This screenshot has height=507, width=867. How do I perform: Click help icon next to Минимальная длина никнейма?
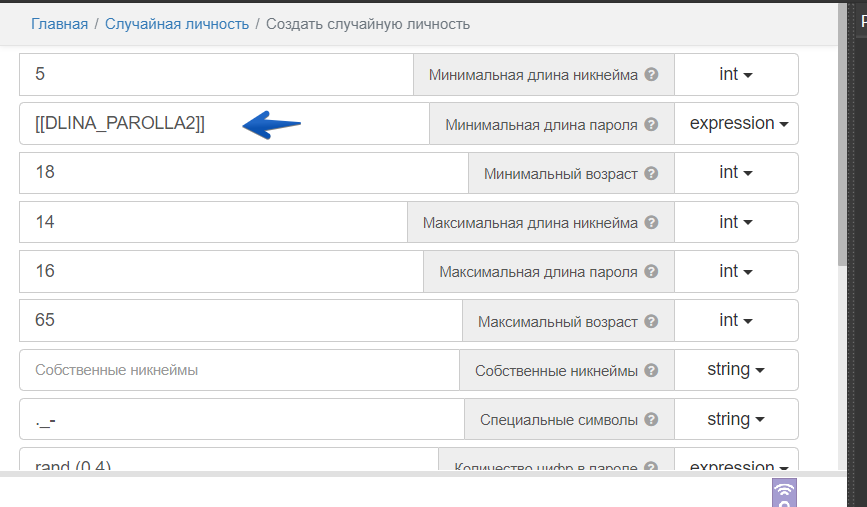click(652, 75)
